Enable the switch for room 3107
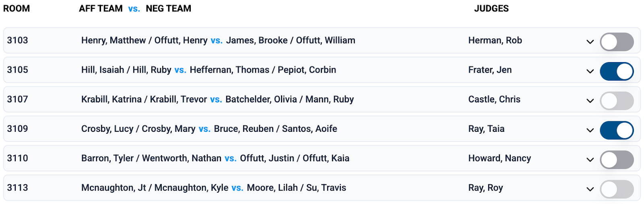Viewport: 644px width, 204px height. click(x=617, y=101)
